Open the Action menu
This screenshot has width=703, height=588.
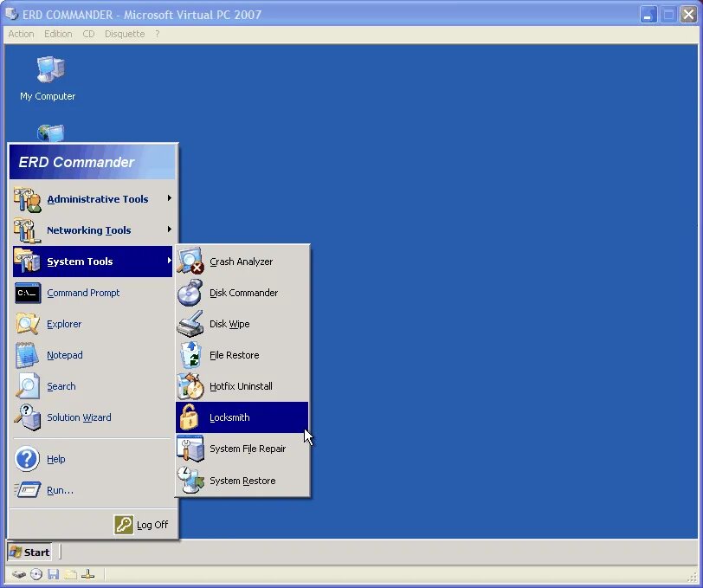pyautogui.click(x=21, y=33)
